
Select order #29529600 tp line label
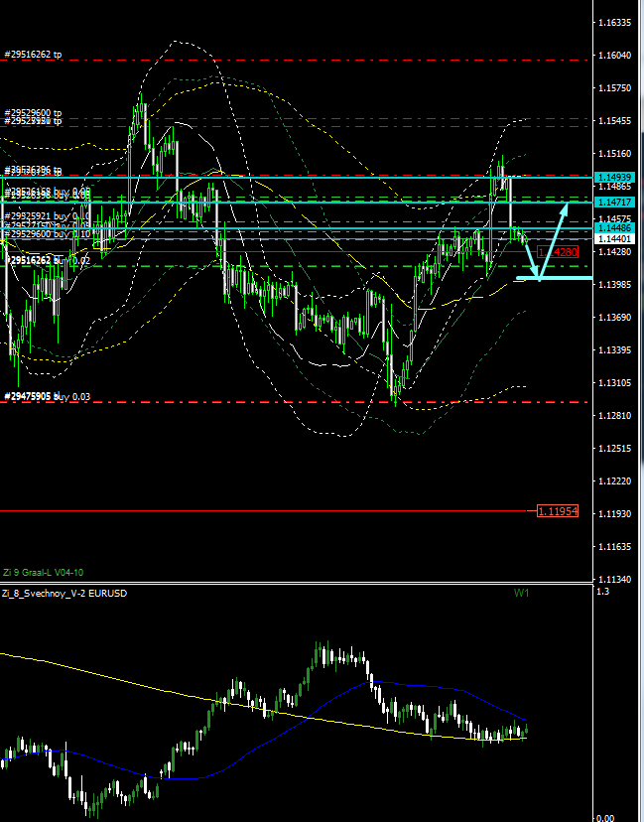pos(33,113)
